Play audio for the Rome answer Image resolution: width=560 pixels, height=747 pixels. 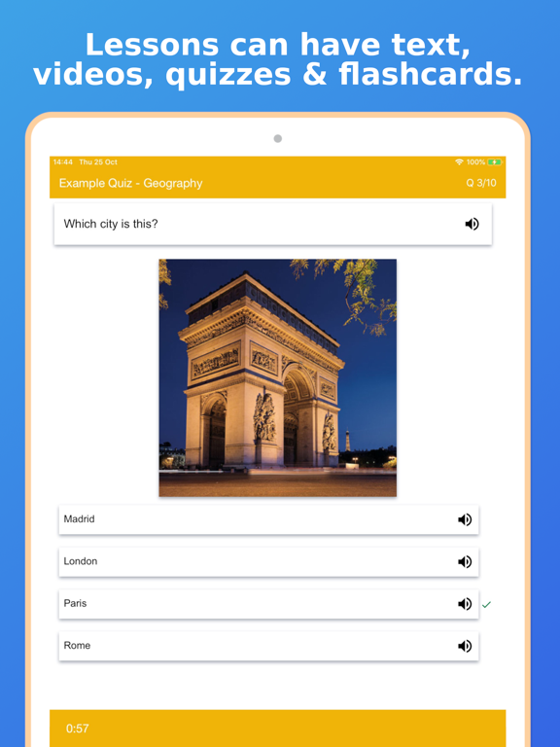[x=465, y=646]
